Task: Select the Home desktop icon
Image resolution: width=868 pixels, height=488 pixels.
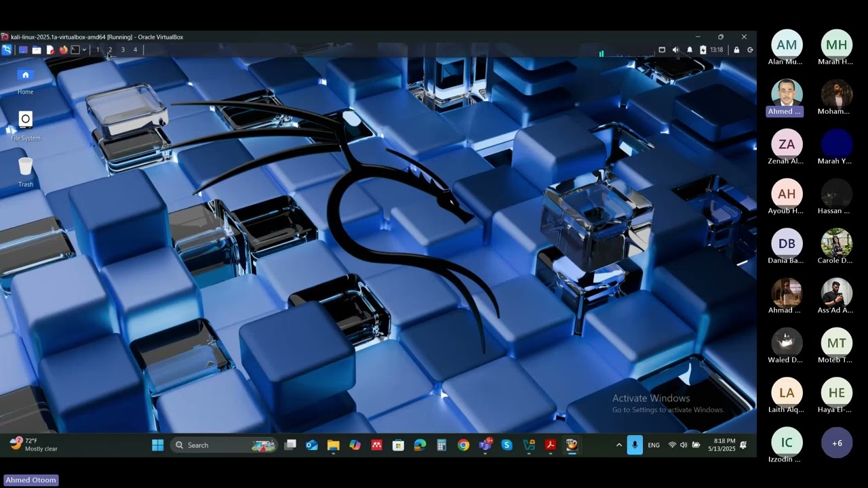Action: (x=25, y=80)
